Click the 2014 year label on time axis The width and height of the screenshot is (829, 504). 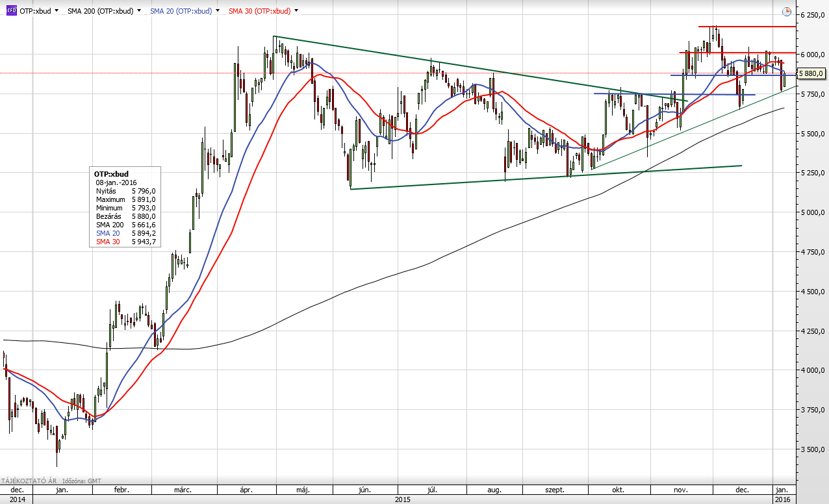click(17, 499)
